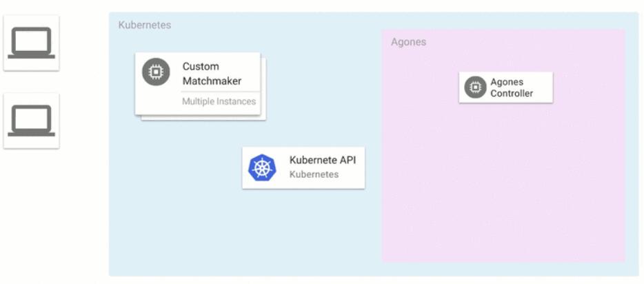Click the "Custom Matchmaker" title text
This screenshot has height=284, width=644.
[x=212, y=74]
